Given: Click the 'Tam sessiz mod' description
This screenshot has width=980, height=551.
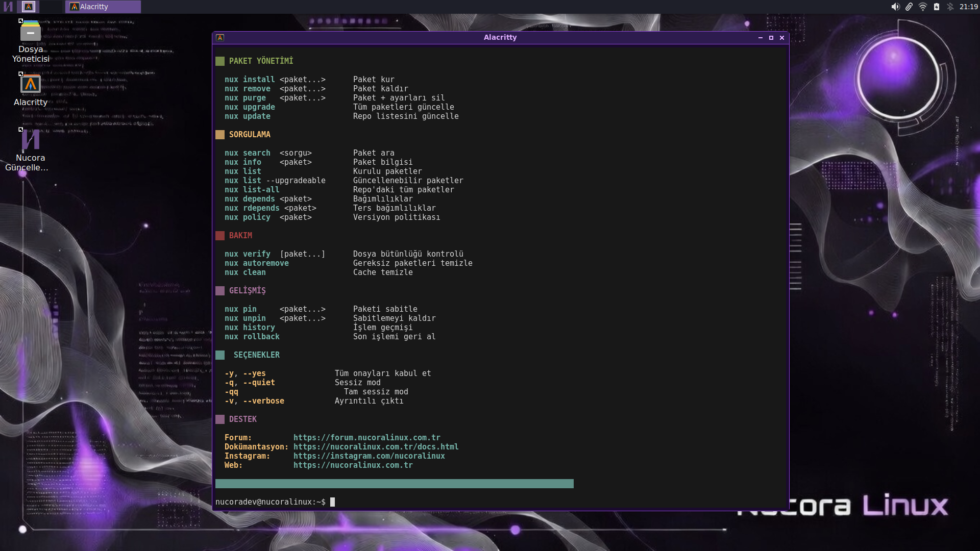Looking at the screenshot, I should (x=376, y=392).
